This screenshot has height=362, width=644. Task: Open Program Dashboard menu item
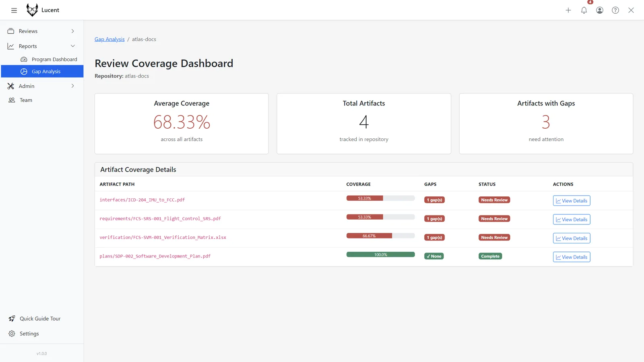click(42, 59)
